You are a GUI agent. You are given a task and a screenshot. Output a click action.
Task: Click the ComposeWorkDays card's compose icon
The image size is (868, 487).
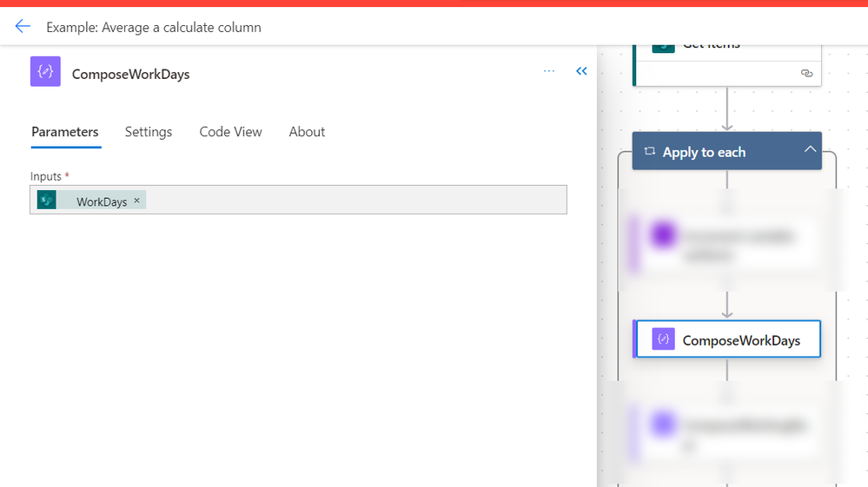[x=663, y=339]
